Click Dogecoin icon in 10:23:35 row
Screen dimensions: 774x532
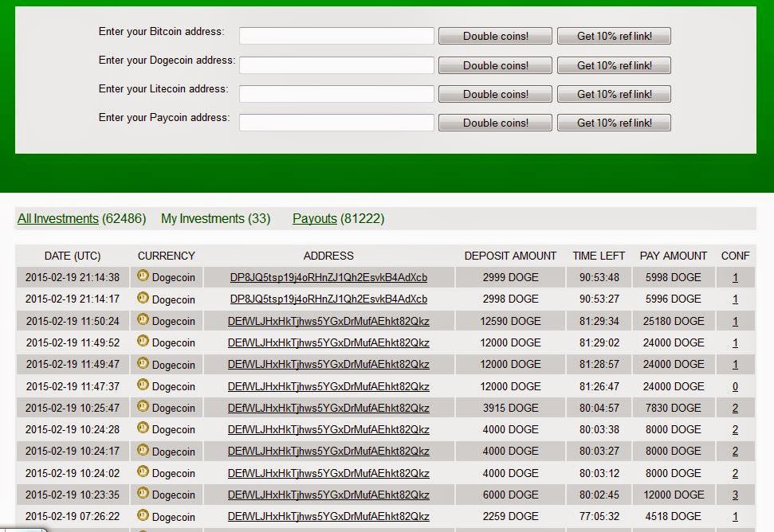(x=143, y=493)
